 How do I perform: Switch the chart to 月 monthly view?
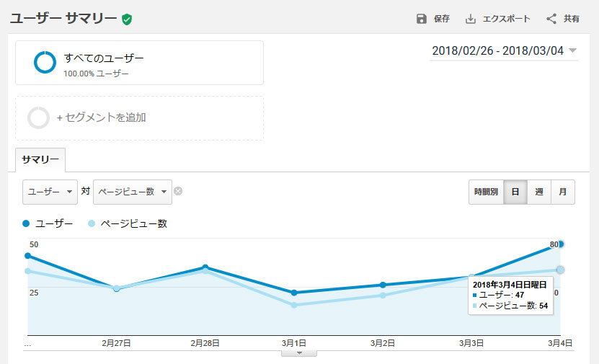coord(563,192)
